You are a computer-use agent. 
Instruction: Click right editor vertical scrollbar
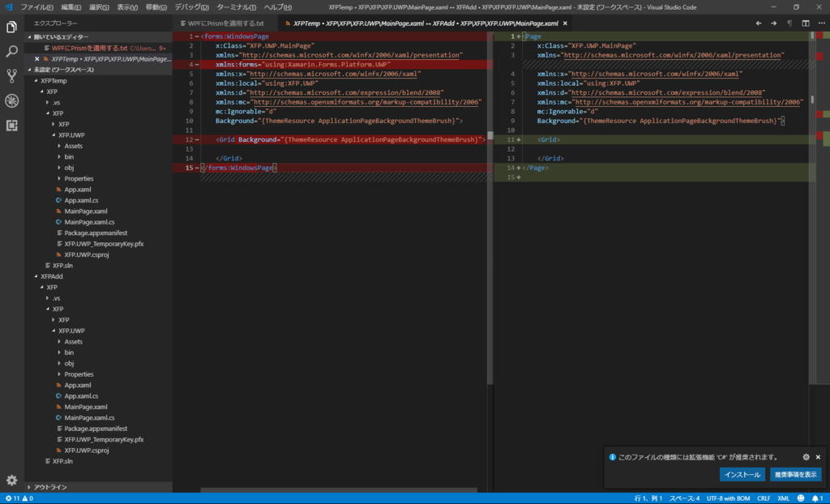click(812, 207)
